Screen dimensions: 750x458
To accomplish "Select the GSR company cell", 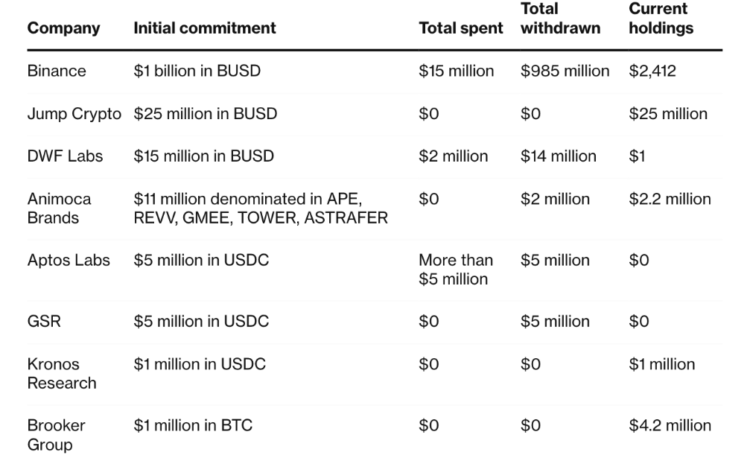I will [x=43, y=321].
